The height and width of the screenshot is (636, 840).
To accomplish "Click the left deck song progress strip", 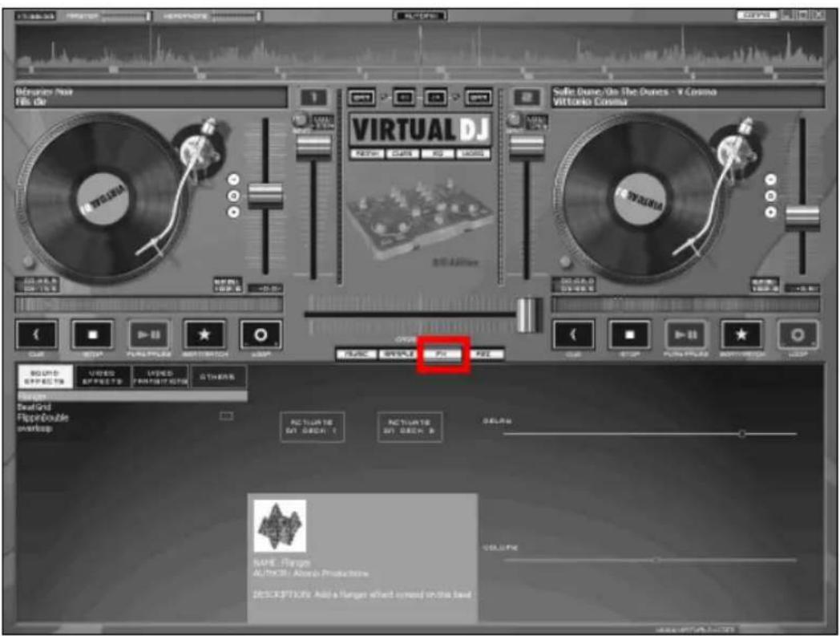I will 149,305.
